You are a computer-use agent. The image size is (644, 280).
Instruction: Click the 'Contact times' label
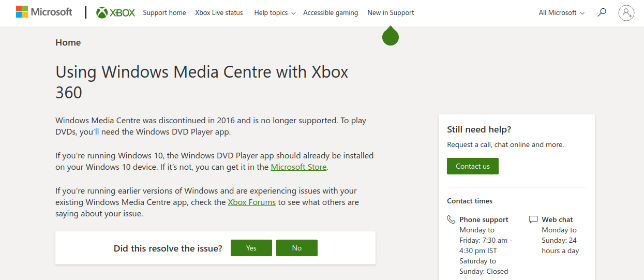pos(470,201)
